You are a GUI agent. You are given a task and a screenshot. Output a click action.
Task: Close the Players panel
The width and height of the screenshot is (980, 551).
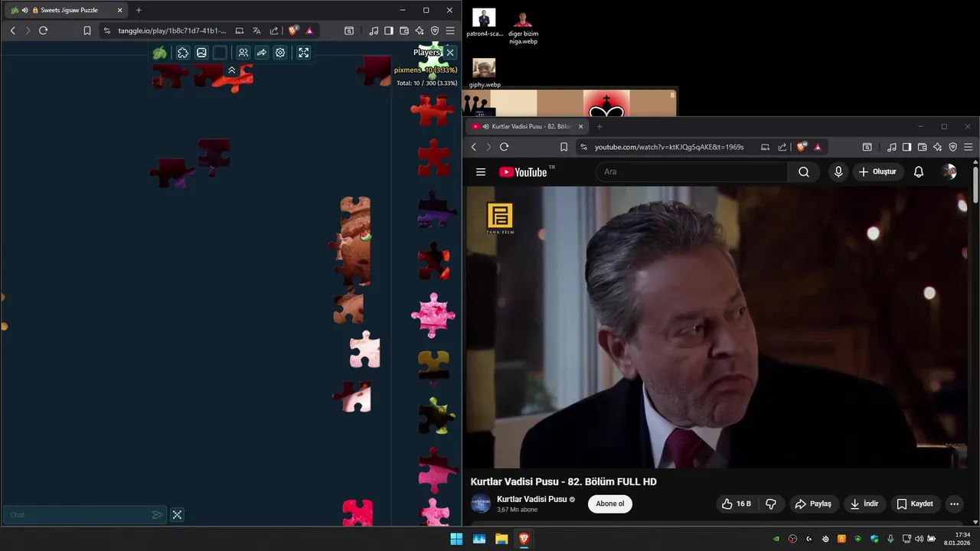coord(450,52)
